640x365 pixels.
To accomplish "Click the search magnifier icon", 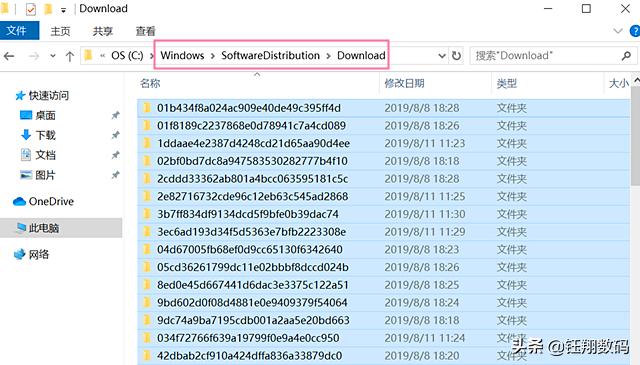I will tap(627, 56).
